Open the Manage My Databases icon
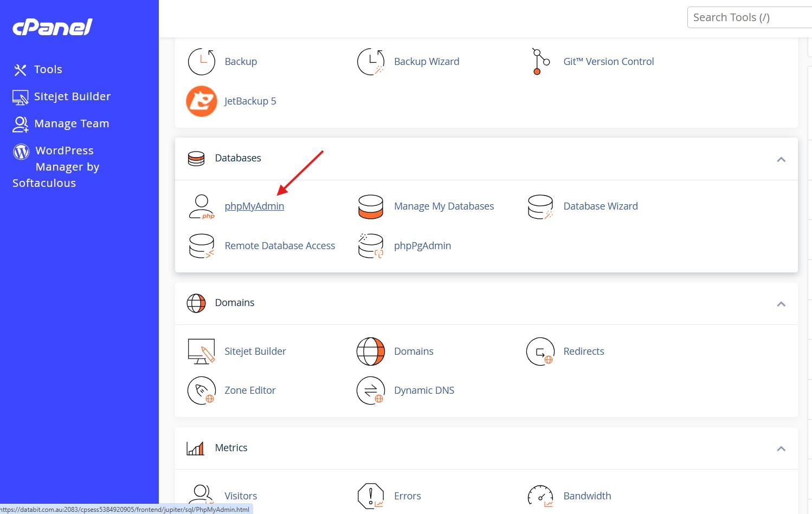This screenshot has width=812, height=514. 371,206
